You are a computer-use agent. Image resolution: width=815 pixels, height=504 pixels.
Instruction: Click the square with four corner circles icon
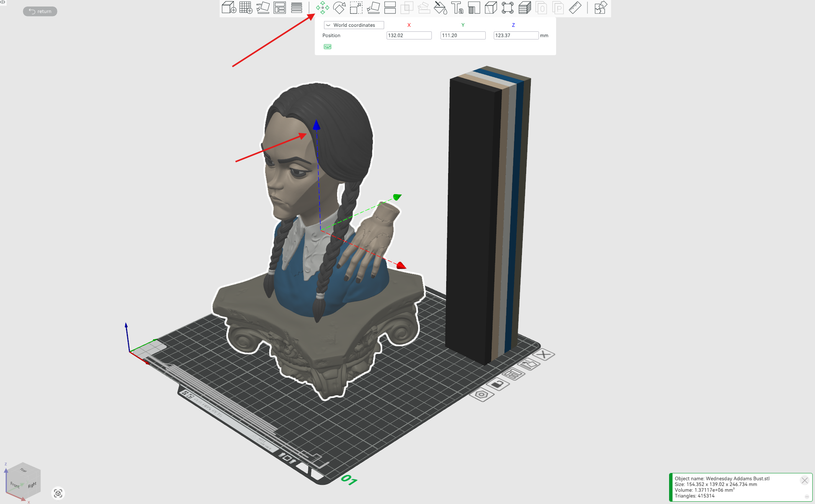[507, 8]
